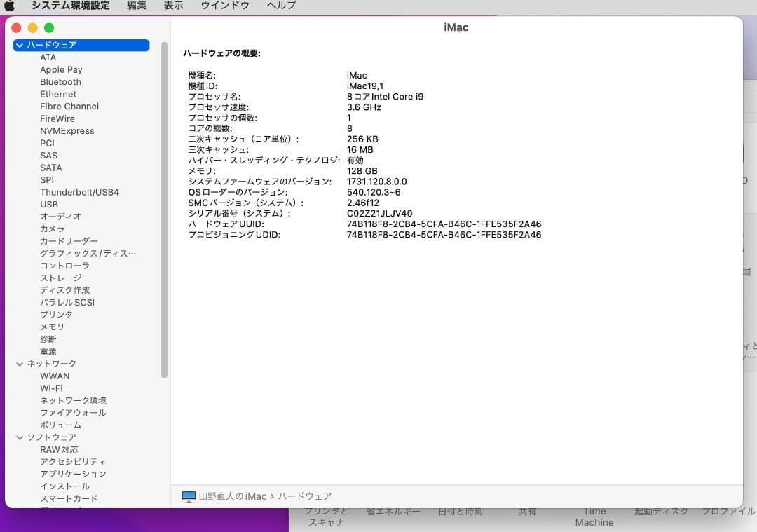Click the computer icon in the path bar

tap(187, 496)
